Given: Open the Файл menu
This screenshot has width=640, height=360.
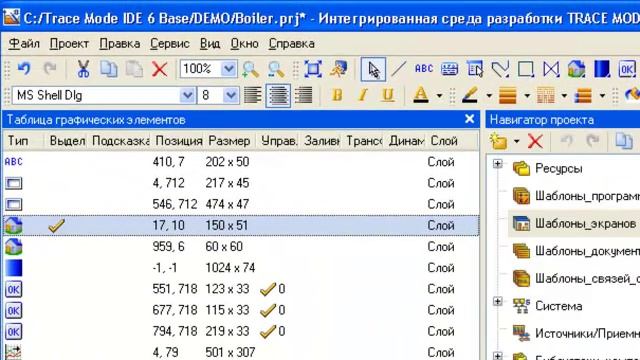Looking at the screenshot, I should pos(24,44).
